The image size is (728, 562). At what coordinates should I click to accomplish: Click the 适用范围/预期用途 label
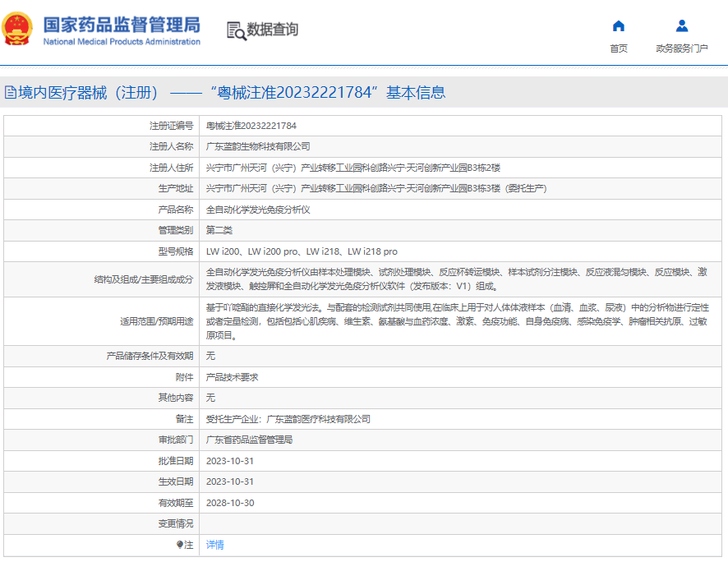[x=156, y=321]
